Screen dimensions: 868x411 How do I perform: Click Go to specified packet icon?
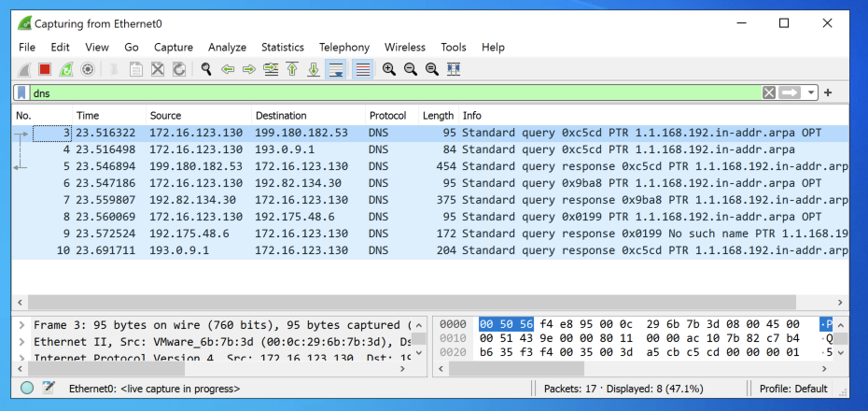tap(271, 69)
